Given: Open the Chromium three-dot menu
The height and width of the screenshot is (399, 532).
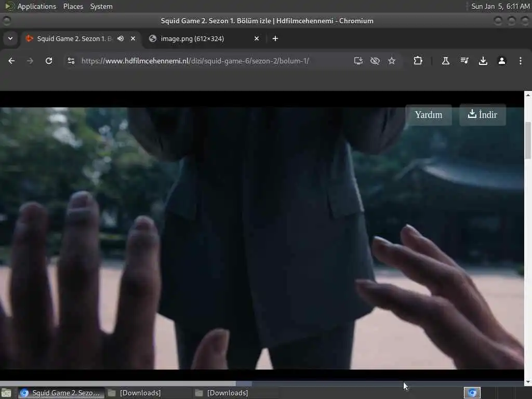Looking at the screenshot, I should (x=521, y=61).
